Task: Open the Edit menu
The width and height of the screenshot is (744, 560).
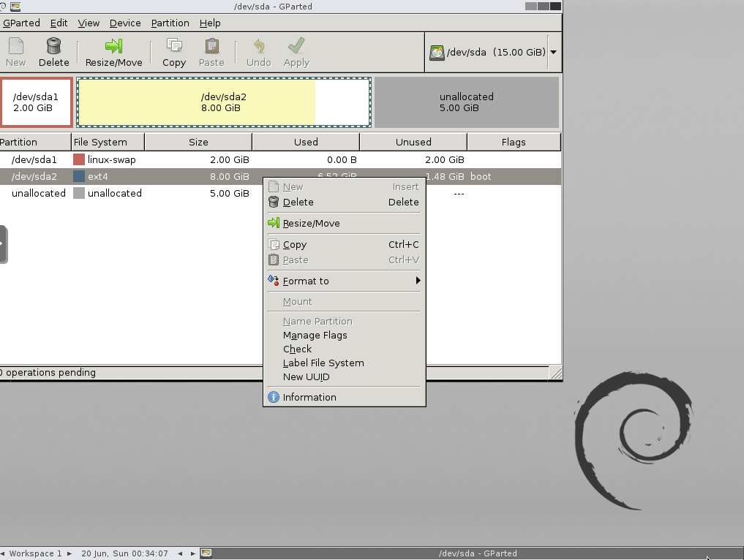Action: click(59, 23)
